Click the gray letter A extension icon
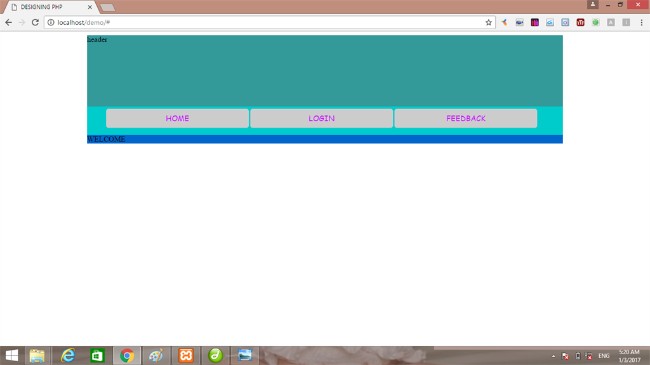 611,22
